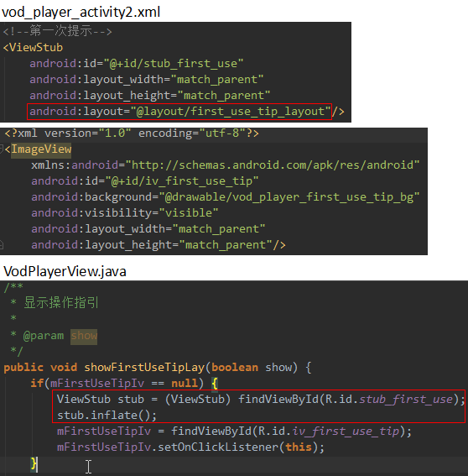Click the ImageView layout_width="match_parent" line

tap(148, 229)
